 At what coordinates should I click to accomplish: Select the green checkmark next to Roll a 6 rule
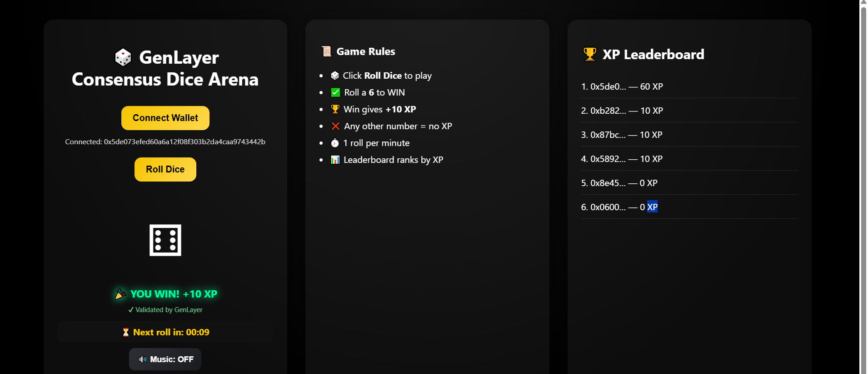335,92
